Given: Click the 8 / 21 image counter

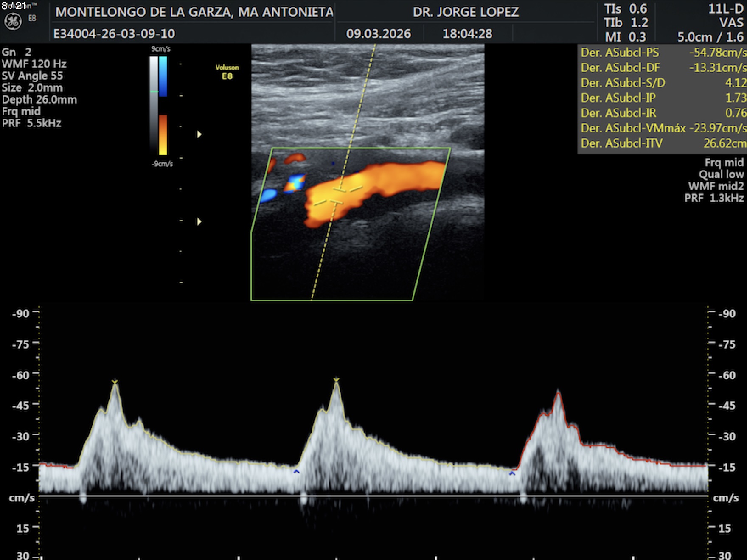Looking at the screenshot, I should tap(14, 6).
